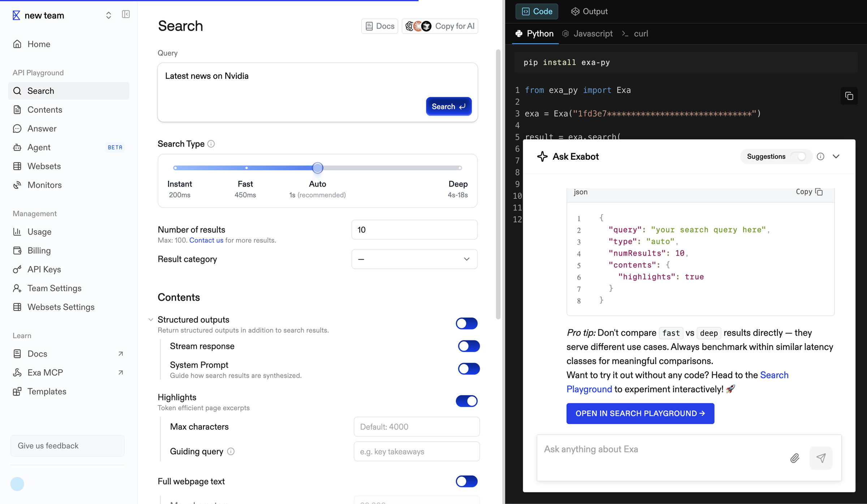Follow the Contact us link
Screen dimensions: 867x504
[x=206, y=240]
